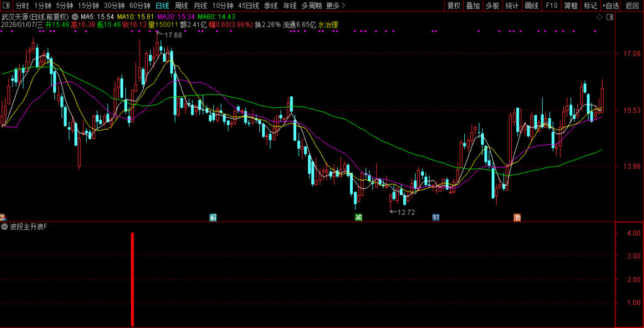Add stock via +自选 button
The image size is (644, 328).
[610, 6]
